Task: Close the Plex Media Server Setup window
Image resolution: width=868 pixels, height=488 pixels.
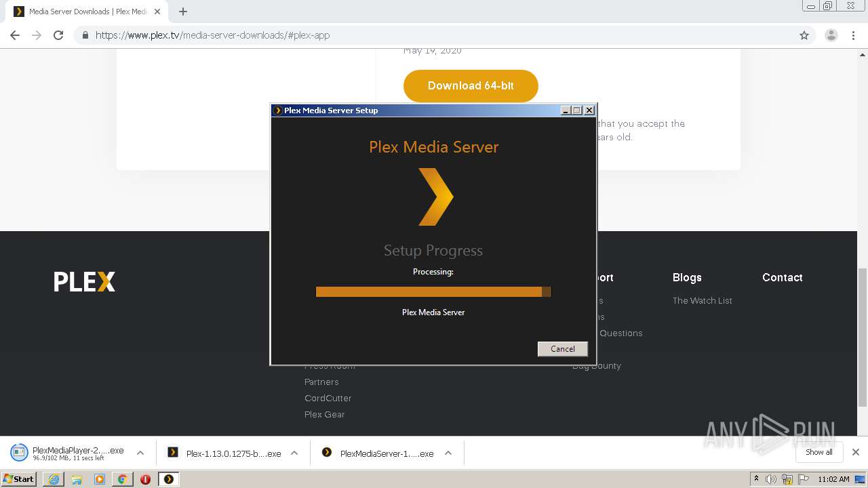Action: 589,110
